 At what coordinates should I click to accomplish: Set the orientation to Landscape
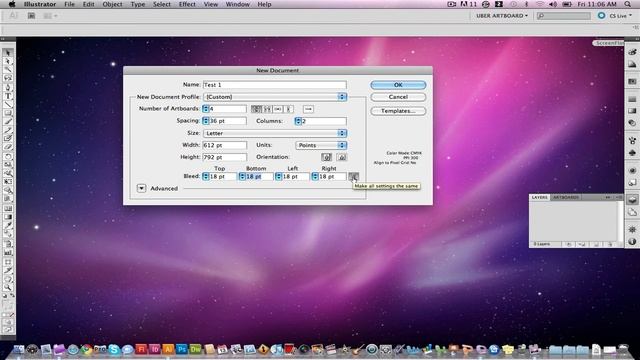(342, 157)
